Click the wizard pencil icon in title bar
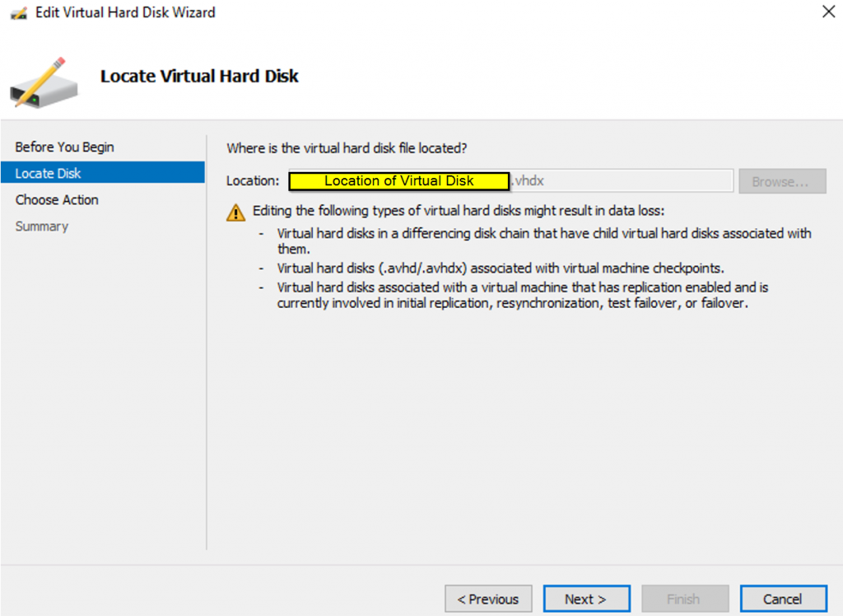This screenshot has height=616, width=843. click(x=19, y=13)
